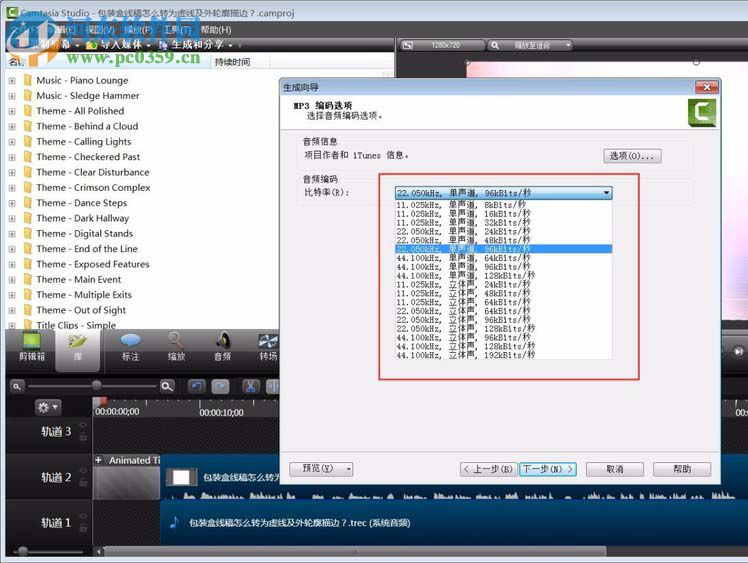Image resolution: width=748 pixels, height=563 pixels.
Task: Select Theme - Dance Steps library item
Action: pos(82,203)
